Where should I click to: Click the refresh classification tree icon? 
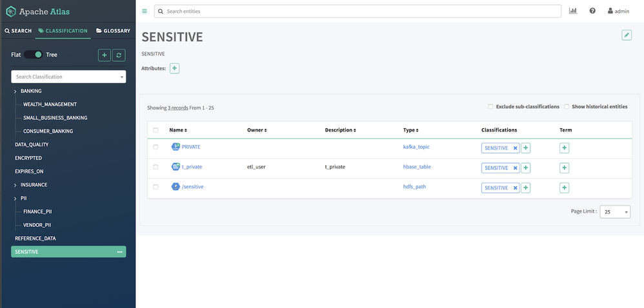119,55
